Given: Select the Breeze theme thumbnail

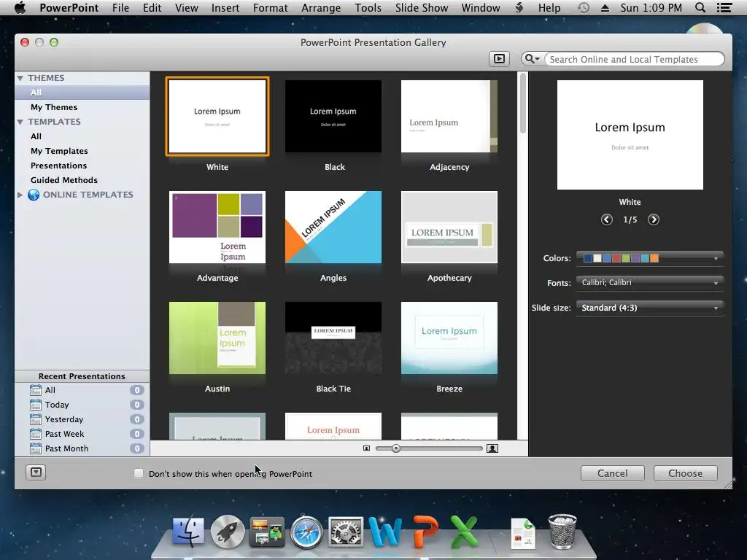Looking at the screenshot, I should 449,338.
